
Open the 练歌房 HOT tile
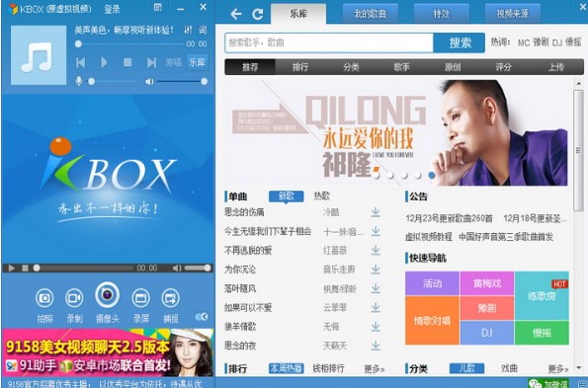click(x=542, y=296)
